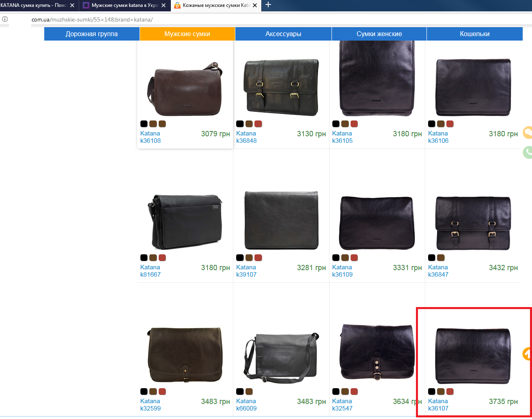532x419 pixels.
Task: Pick the black swatch for k81667
Action: [x=144, y=258]
